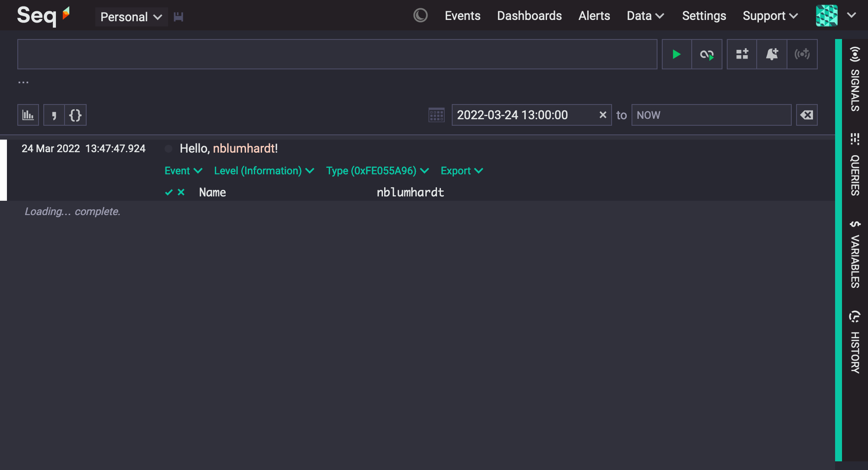Click the ellipsis below the query box

[23, 82]
